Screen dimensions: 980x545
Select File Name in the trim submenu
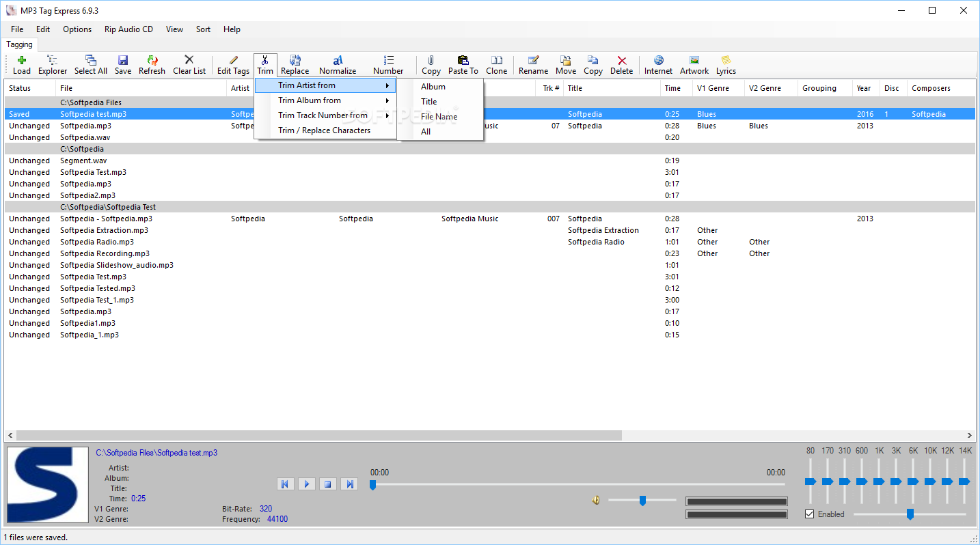pyautogui.click(x=441, y=117)
